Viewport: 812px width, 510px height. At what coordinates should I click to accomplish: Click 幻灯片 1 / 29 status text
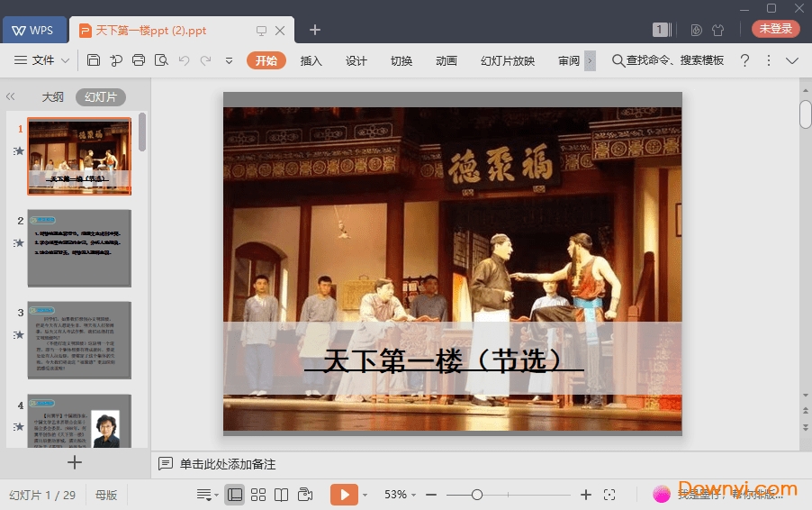(x=42, y=495)
